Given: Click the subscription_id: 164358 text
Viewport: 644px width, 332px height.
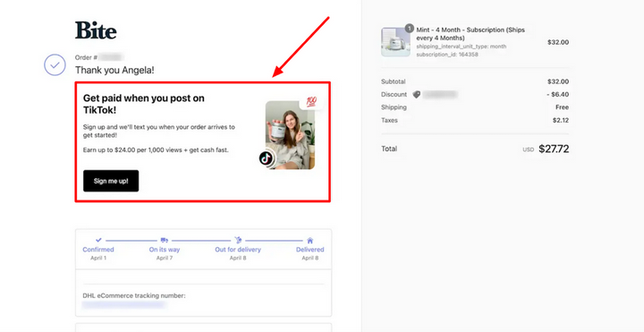Looking at the screenshot, I should [x=447, y=55].
